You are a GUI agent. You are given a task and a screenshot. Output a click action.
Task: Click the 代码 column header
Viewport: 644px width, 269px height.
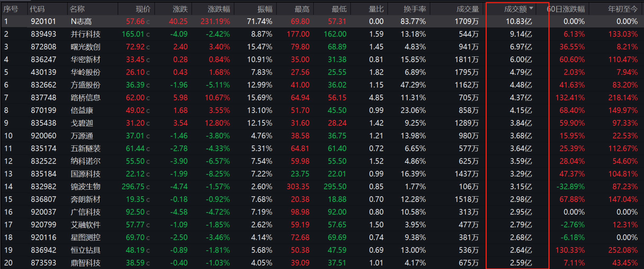coord(37,9)
